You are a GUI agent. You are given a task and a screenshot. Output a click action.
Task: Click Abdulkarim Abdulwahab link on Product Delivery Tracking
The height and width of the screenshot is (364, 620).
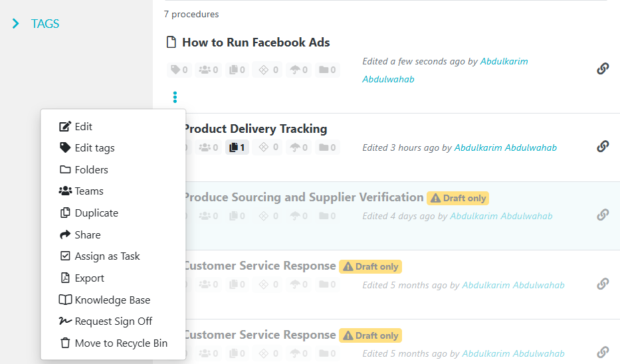click(505, 147)
